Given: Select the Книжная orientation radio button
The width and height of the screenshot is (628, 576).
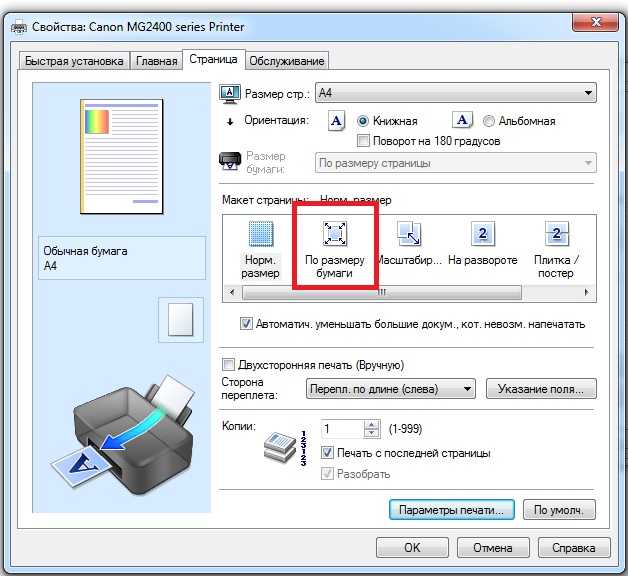Looking at the screenshot, I should (362, 121).
